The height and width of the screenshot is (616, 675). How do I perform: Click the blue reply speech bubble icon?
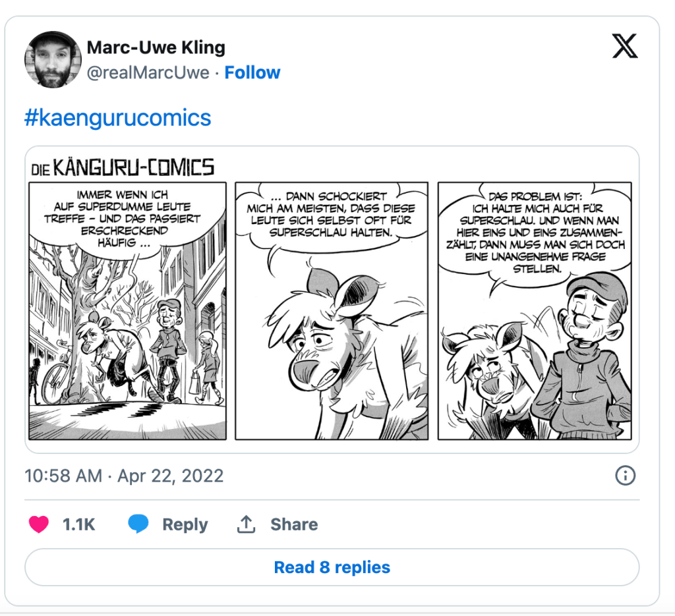tap(138, 524)
